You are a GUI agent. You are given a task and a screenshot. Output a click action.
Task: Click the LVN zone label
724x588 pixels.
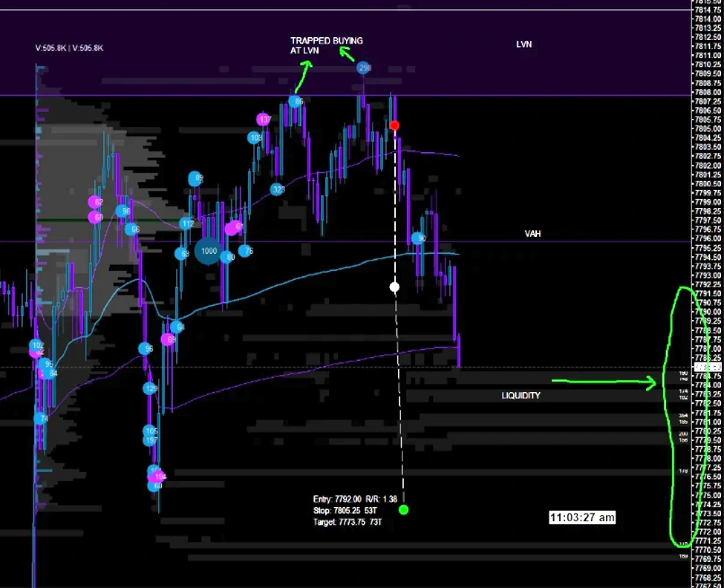(524, 45)
